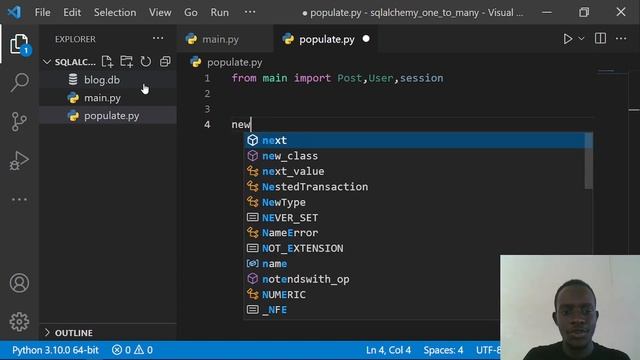The image size is (640, 360).
Task: Open the Source Control view
Action: coord(19,122)
